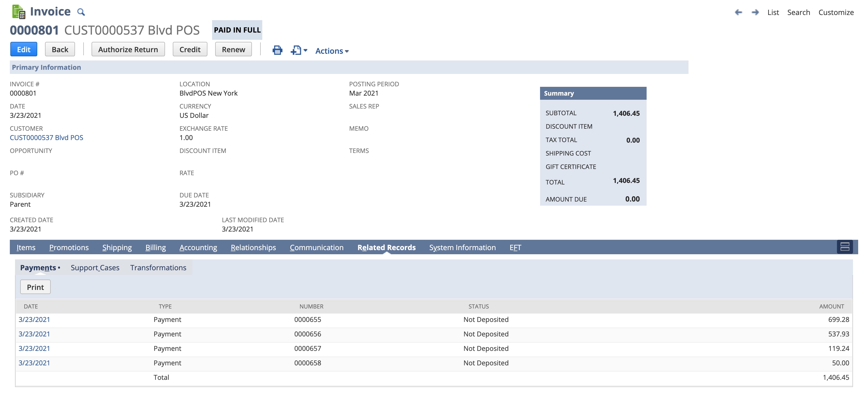Click the Renew button

coord(233,50)
